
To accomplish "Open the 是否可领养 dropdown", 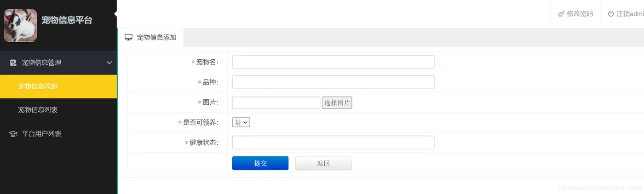I will click(241, 122).
